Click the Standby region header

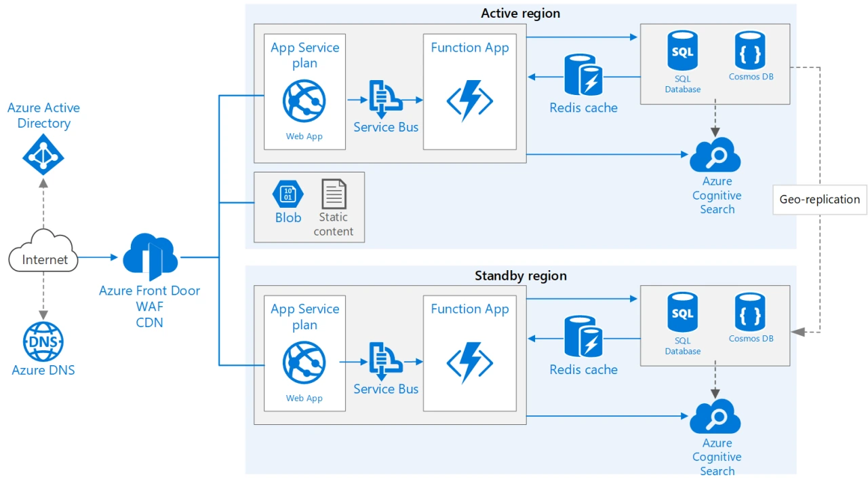click(x=521, y=276)
